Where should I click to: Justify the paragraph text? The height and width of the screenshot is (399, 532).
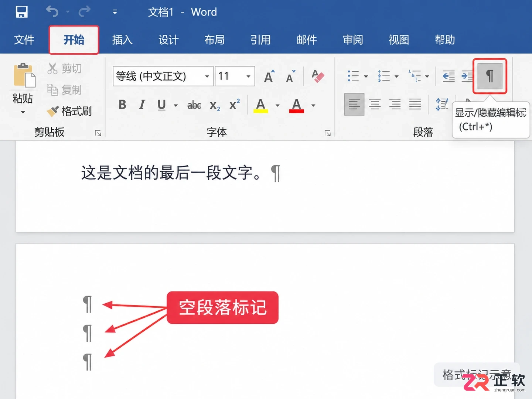click(x=415, y=105)
